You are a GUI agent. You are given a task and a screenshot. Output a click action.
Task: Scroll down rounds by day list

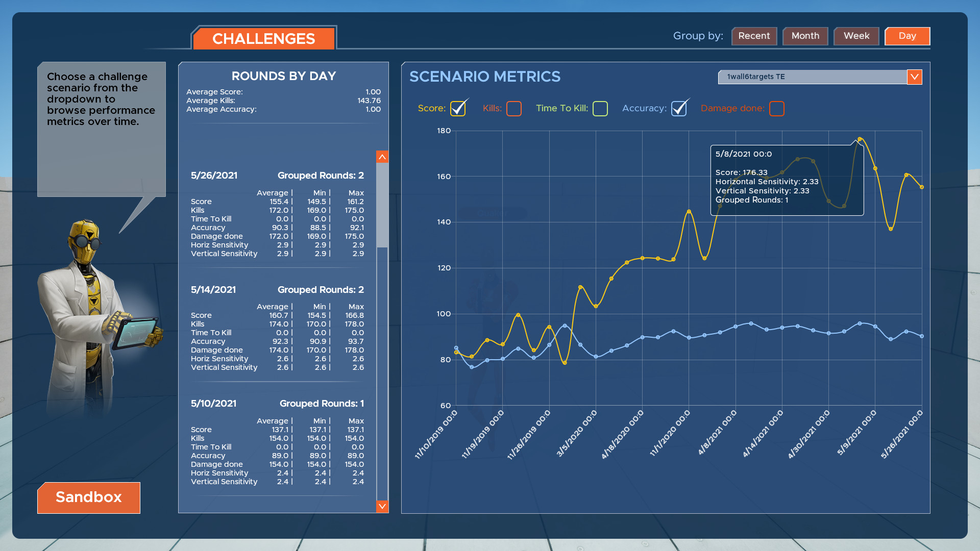383,507
